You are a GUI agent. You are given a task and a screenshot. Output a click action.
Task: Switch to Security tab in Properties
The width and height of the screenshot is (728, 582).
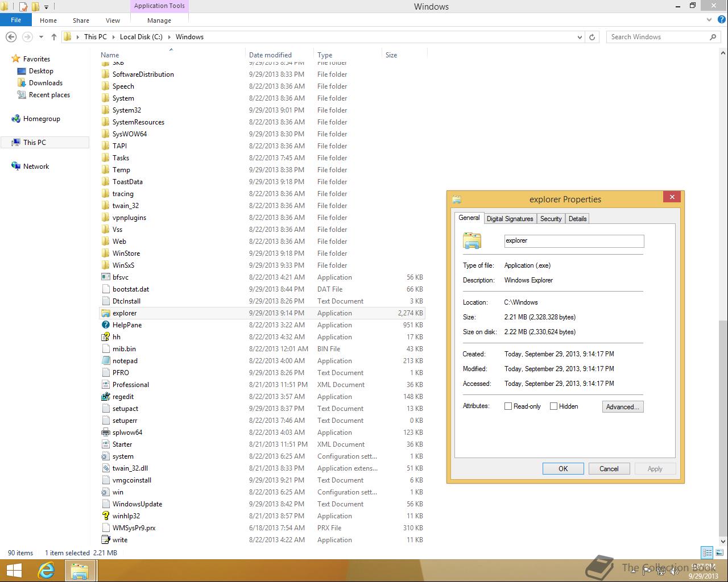click(551, 219)
